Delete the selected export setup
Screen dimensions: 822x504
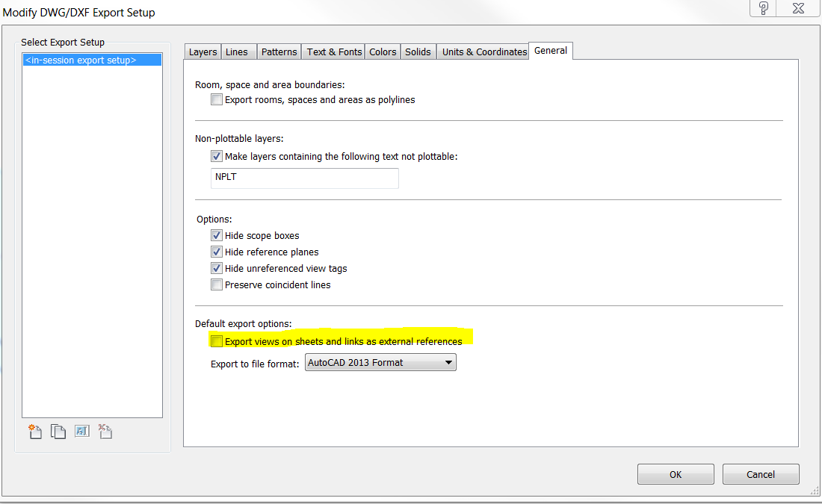[x=105, y=432]
